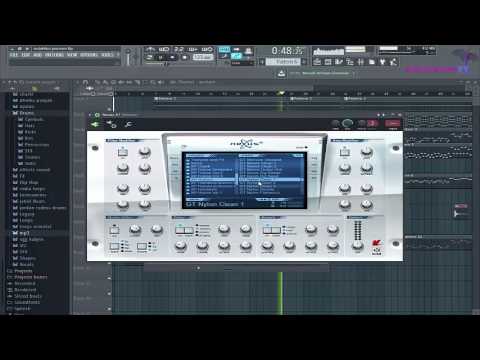Click the tempo display
480x360 pixels.
(203, 57)
